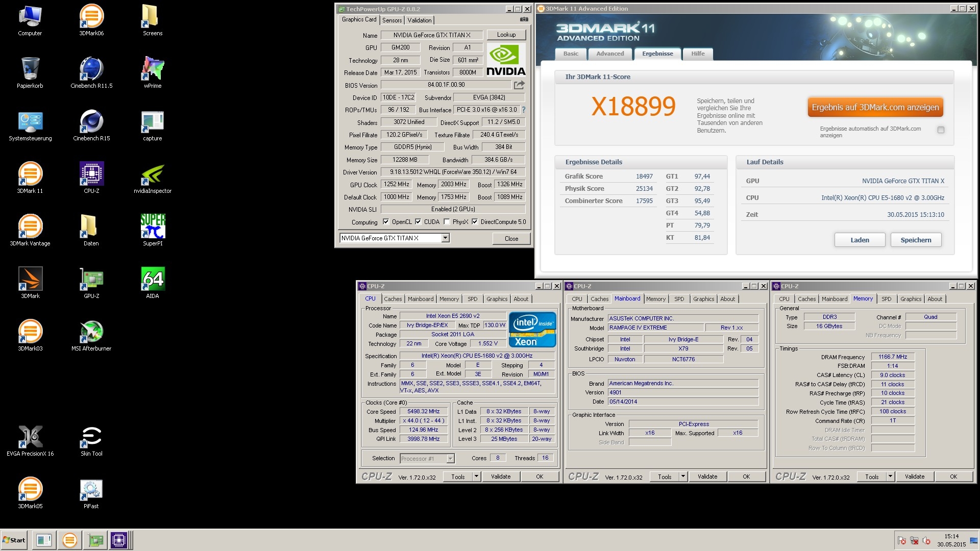Open the GPU selection dropdown in GPU-Z
This screenshot has height=551, width=980.
(445, 238)
